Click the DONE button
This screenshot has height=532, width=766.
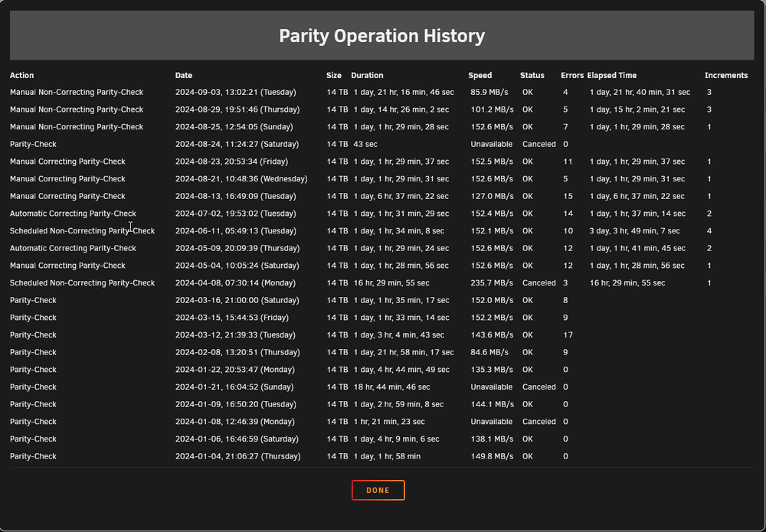point(378,490)
